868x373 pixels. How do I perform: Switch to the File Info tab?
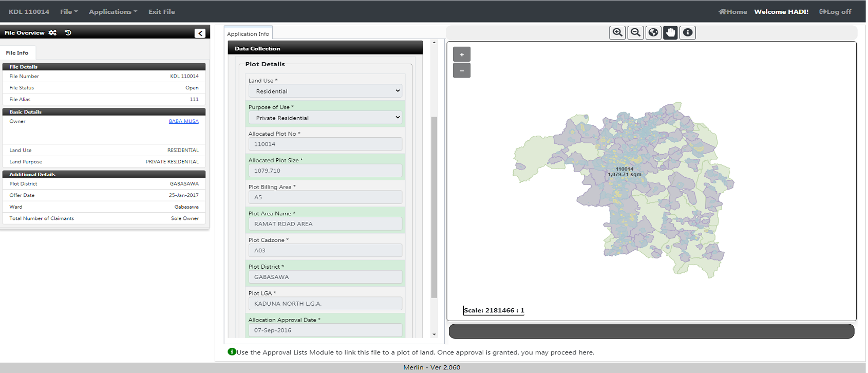coord(17,53)
